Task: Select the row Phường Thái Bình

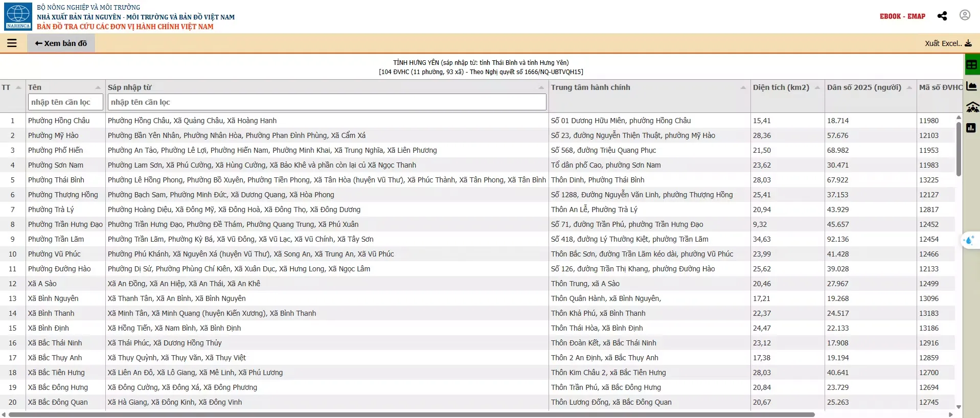Action: tap(478, 180)
